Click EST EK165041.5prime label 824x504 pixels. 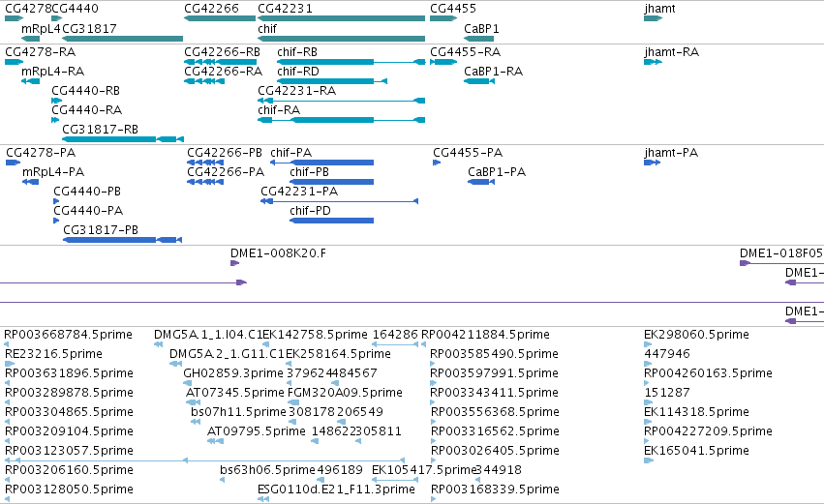696,452
